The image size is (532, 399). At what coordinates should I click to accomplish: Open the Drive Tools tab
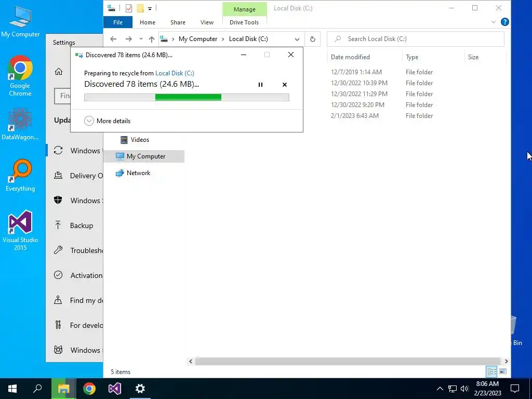[244, 22]
